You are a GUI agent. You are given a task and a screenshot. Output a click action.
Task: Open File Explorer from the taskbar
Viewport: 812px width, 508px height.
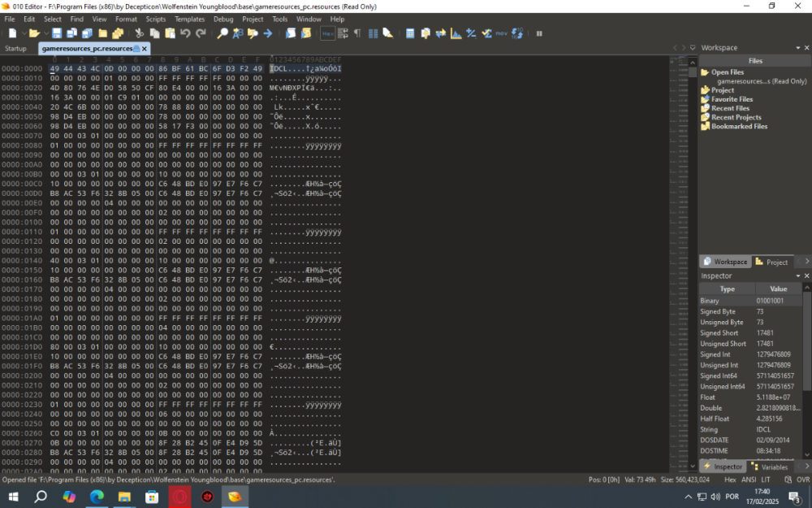123,497
